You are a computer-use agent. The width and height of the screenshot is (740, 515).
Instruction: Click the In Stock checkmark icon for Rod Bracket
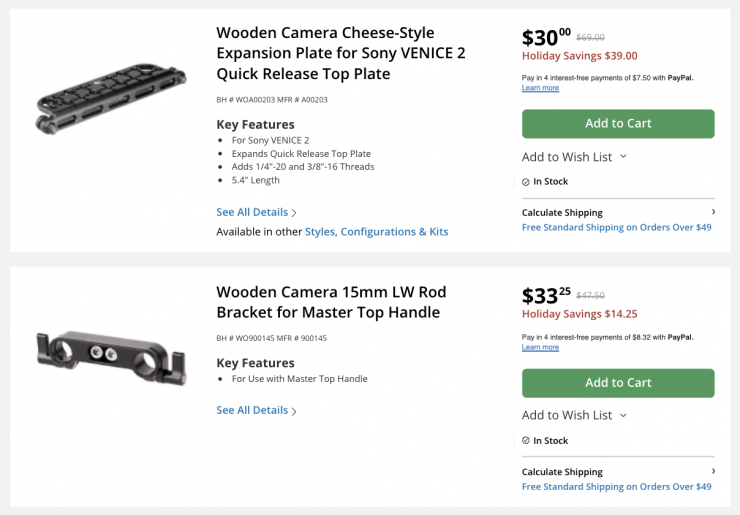pyautogui.click(x=526, y=441)
